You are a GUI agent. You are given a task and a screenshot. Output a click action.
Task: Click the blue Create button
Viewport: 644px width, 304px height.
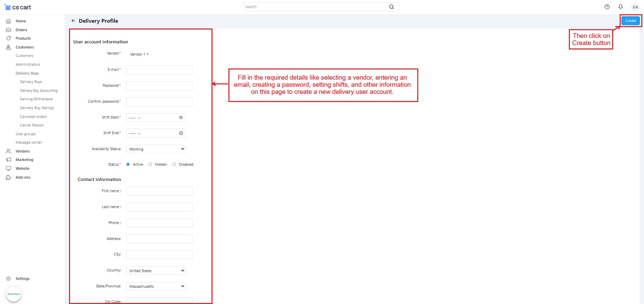coord(630,21)
